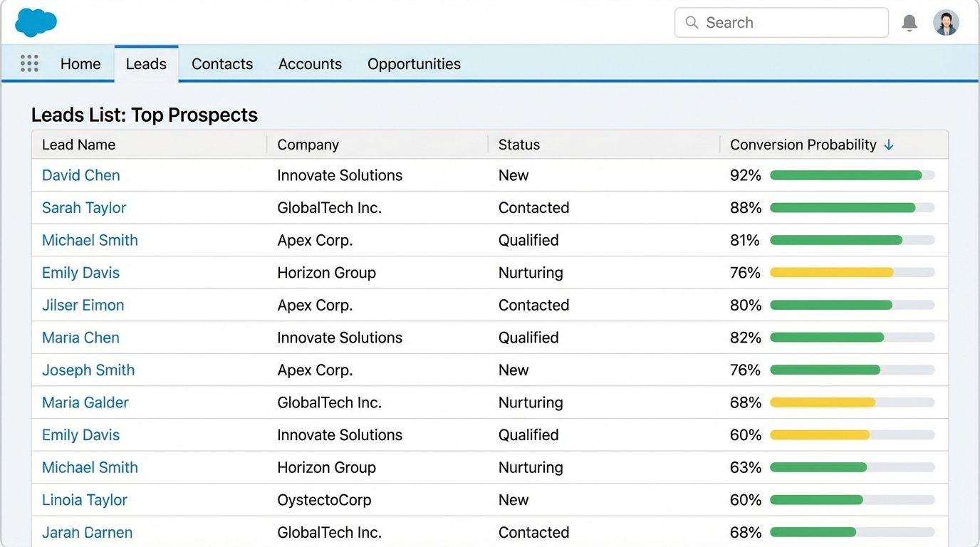The image size is (980, 547).
Task: Sort by the Status column header
Action: point(518,145)
